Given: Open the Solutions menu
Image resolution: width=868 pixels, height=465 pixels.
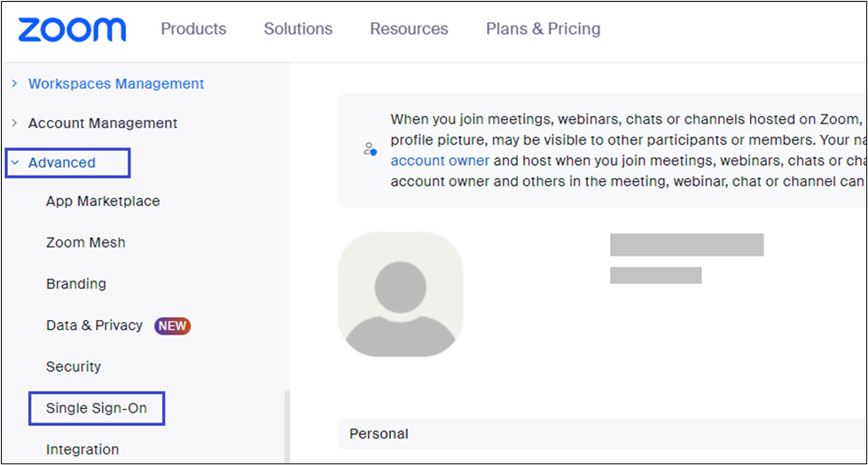Looking at the screenshot, I should pos(298,29).
